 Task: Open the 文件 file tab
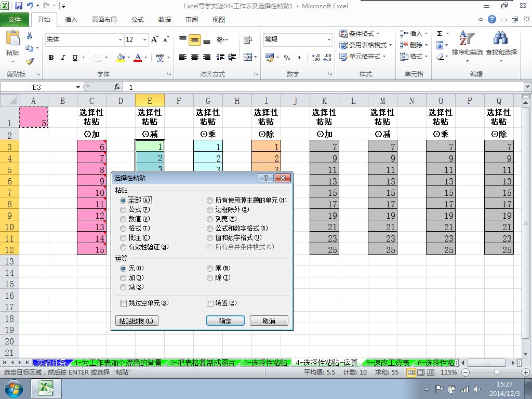pos(14,20)
